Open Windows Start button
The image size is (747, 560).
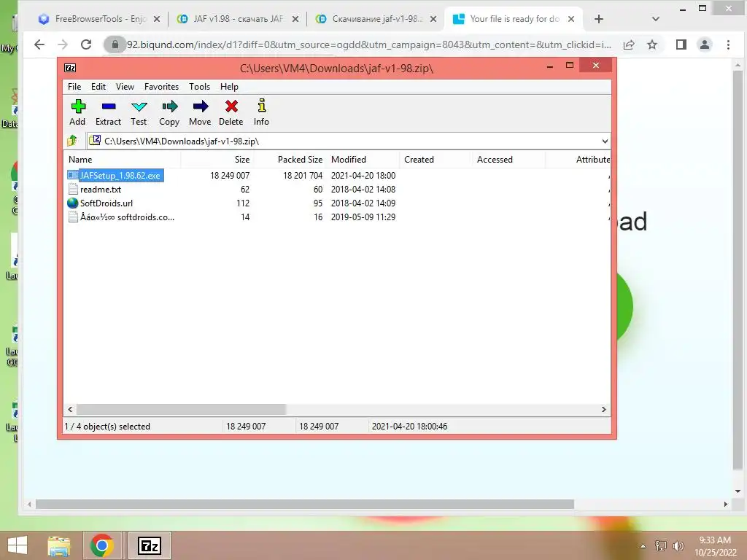[18, 545]
